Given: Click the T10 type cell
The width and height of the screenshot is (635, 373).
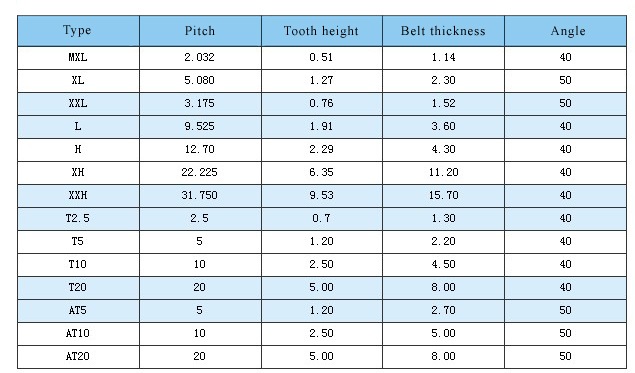Looking at the screenshot, I should (79, 265).
